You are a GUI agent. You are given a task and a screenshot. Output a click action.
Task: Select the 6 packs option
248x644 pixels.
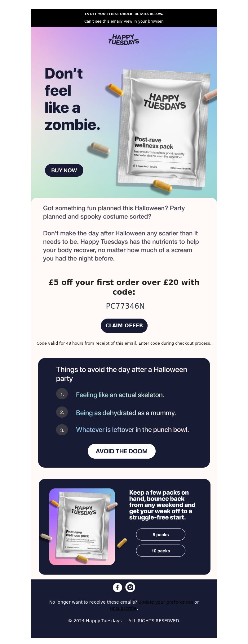pyautogui.click(x=161, y=534)
